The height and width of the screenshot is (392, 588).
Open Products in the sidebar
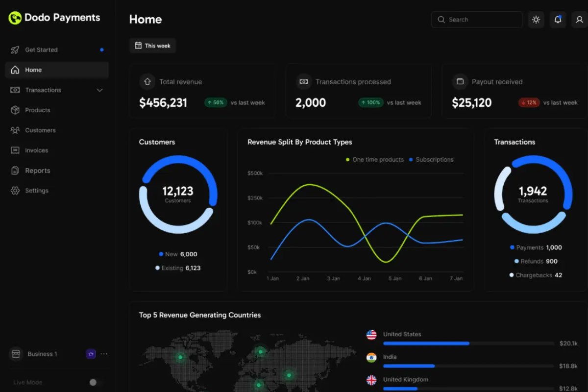point(57,110)
